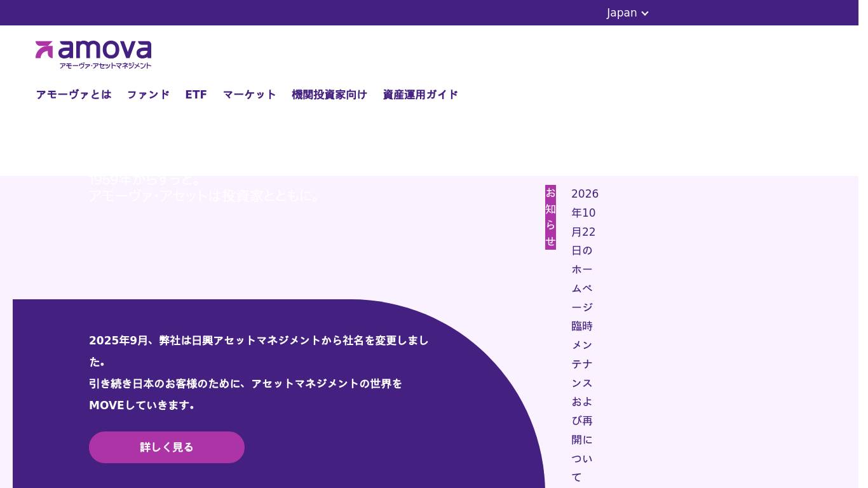Click the お知らせ label tag
Viewport: 868px width, 488px height.
click(550, 217)
